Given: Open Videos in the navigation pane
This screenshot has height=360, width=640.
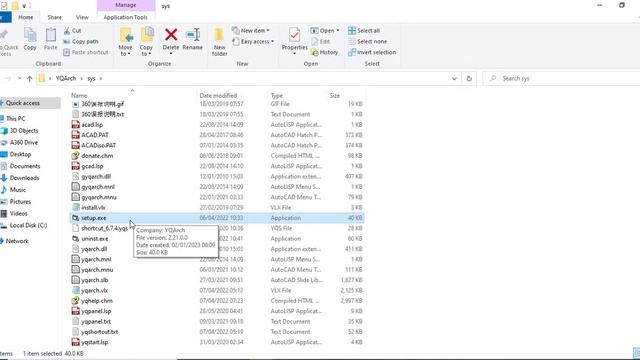Looking at the screenshot, I should point(18,213).
